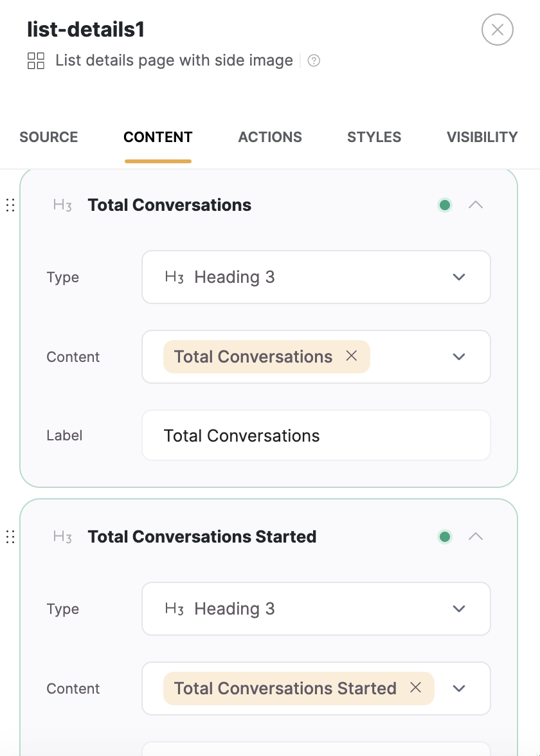Remove the Total Conversations content chip

click(x=351, y=356)
